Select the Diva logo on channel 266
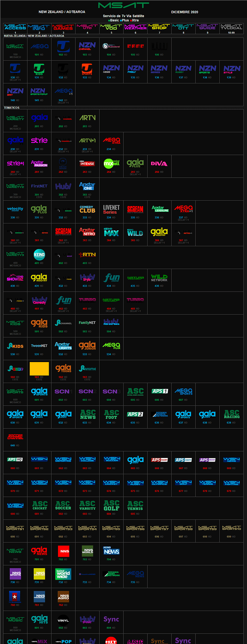The height and width of the screenshot is (644, 247). coord(159,164)
